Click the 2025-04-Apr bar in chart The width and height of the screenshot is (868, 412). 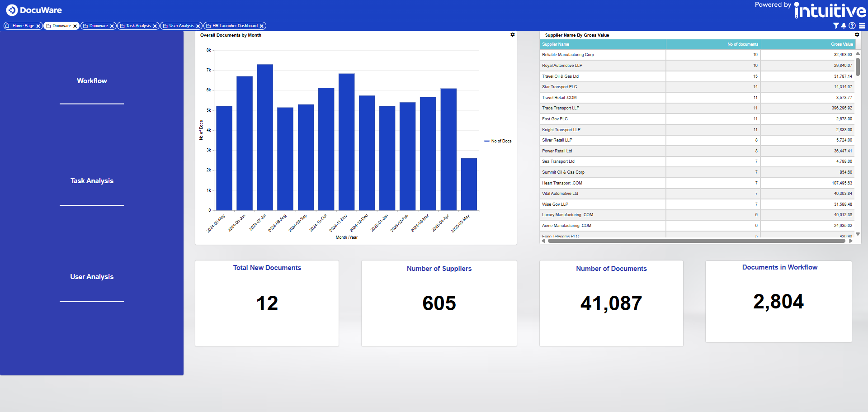point(448,149)
